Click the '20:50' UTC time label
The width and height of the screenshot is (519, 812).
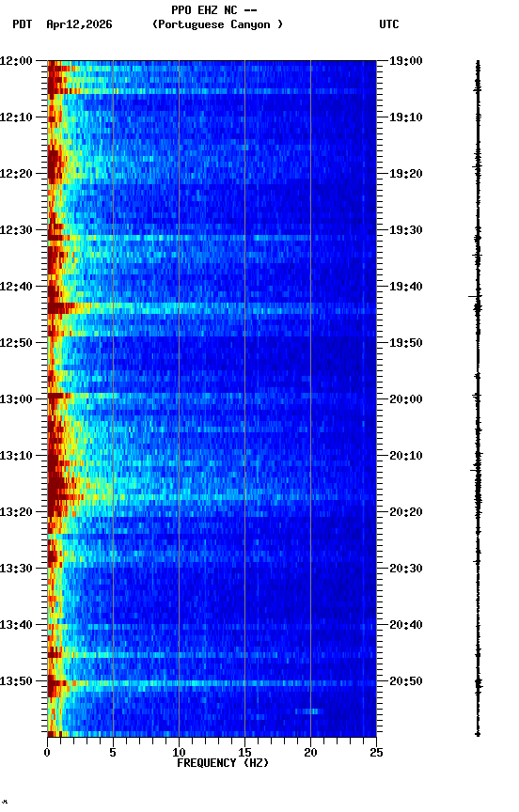pyautogui.click(x=406, y=681)
